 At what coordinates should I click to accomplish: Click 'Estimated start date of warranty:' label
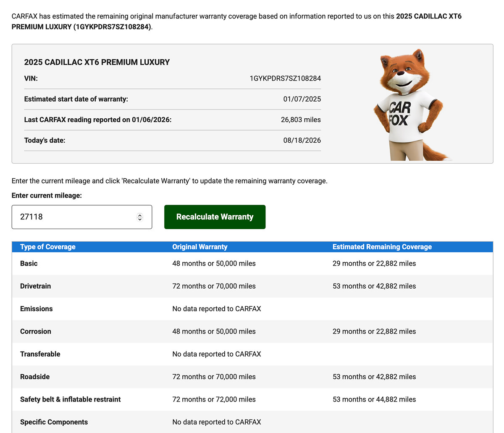click(76, 99)
